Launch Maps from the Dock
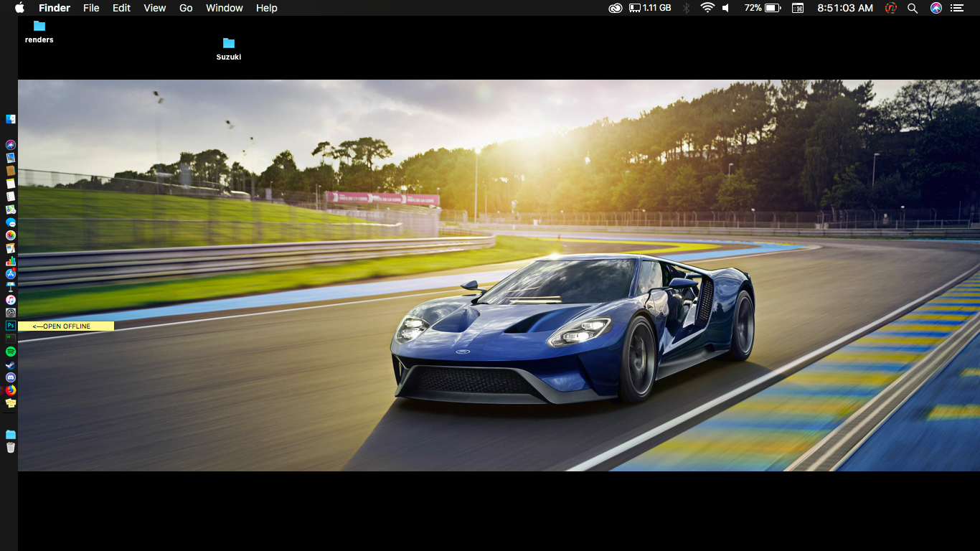Screen dimensions: 980x551 [11, 209]
